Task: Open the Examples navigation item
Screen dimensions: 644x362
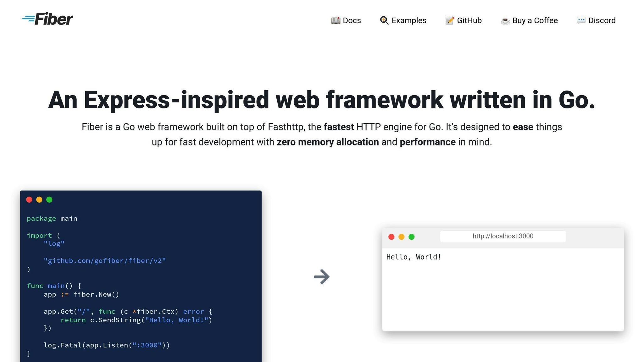Action: (x=409, y=20)
